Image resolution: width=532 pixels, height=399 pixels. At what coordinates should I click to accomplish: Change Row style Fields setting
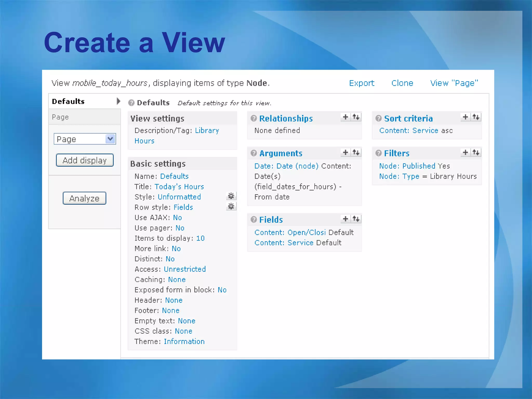coord(183,207)
